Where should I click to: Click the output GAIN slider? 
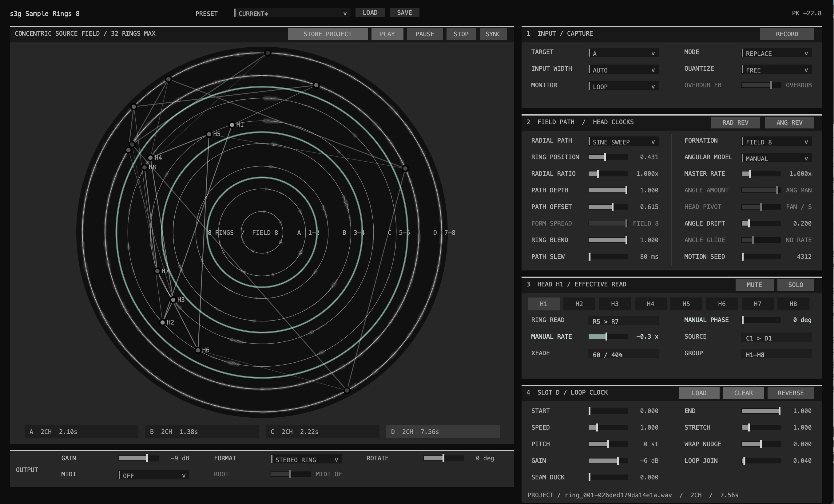coord(138,458)
